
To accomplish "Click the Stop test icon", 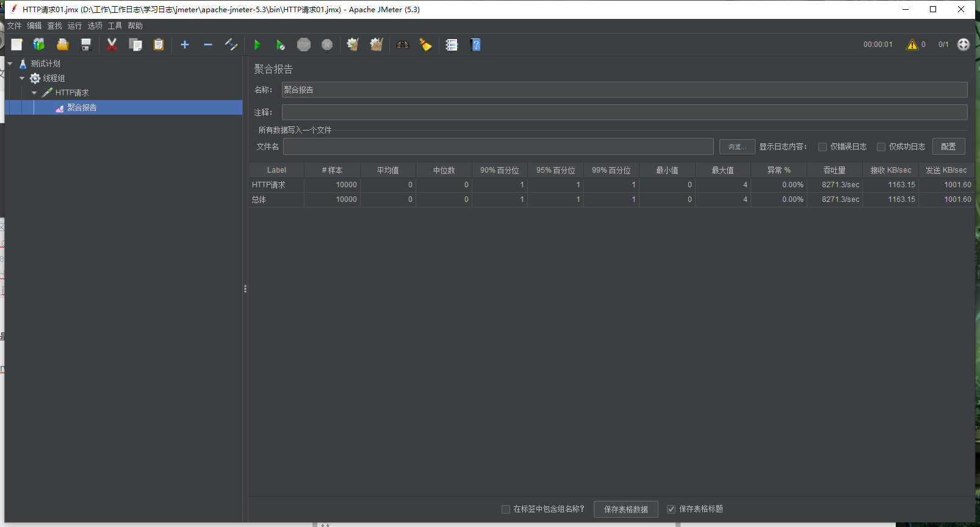I will [x=304, y=45].
